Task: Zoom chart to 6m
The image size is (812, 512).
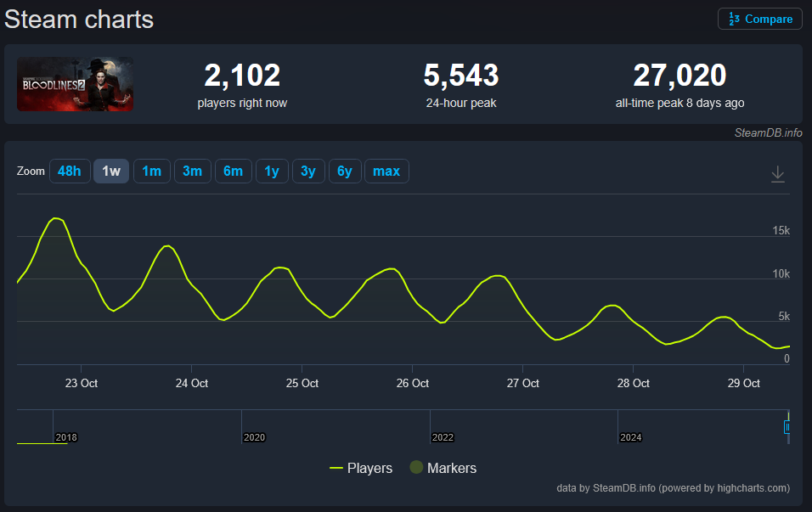Action: point(233,172)
